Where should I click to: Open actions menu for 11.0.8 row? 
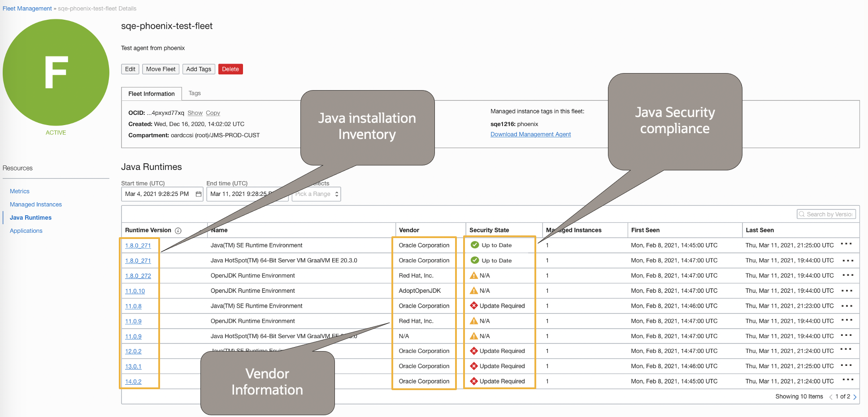847,306
